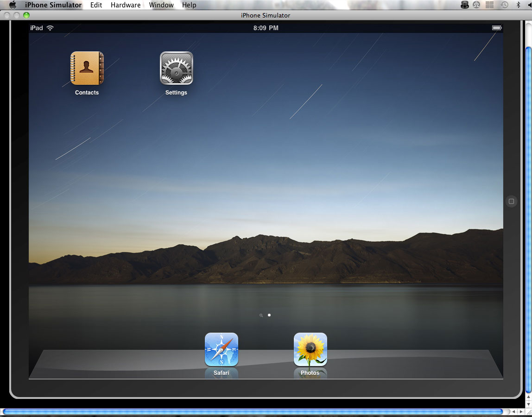Click the battery indicator in status bar
Image resolution: width=532 pixels, height=417 pixels.
497,28
